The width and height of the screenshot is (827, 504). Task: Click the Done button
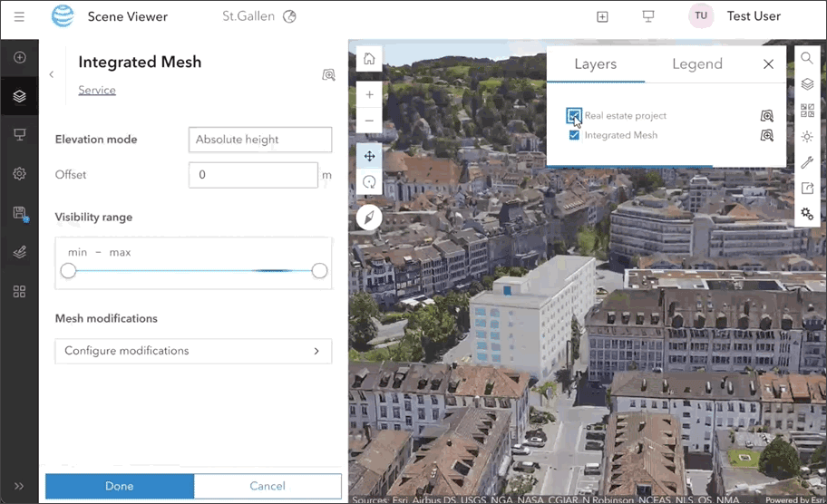tap(119, 486)
